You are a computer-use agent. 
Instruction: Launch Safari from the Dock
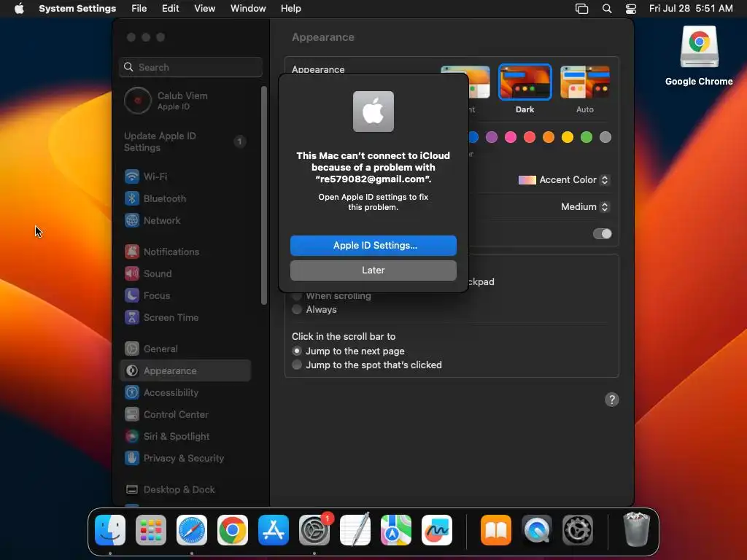coord(192,530)
